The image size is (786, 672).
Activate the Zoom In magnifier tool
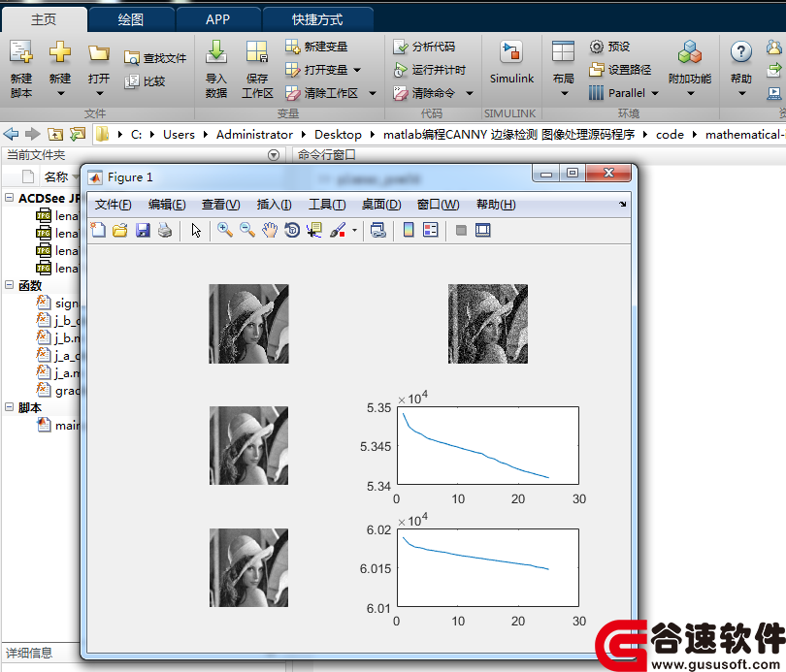(x=225, y=231)
